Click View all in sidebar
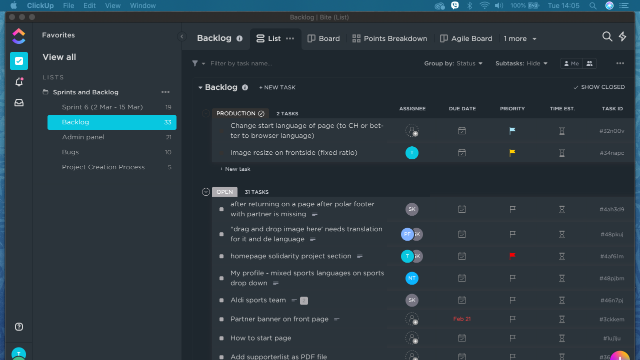Viewport: 640px width, 360px height. pyautogui.click(x=59, y=57)
